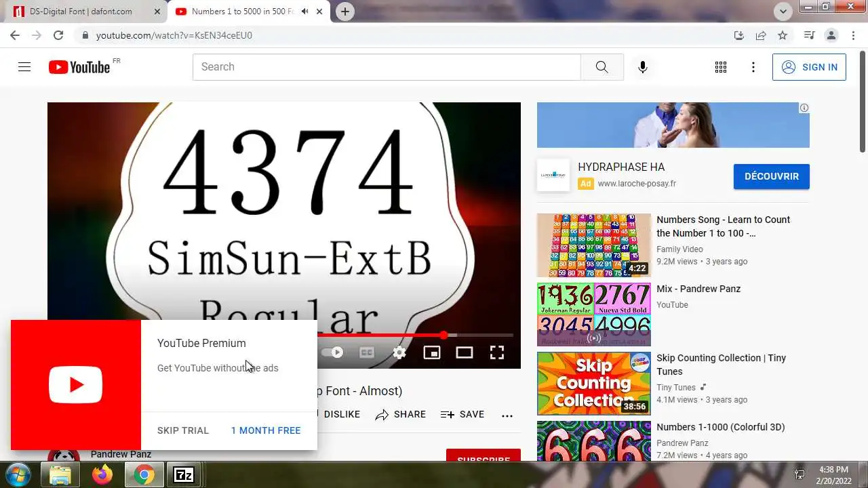Viewport: 868px width, 488px height.
Task: Enter full screen video mode
Action: [497, 352]
